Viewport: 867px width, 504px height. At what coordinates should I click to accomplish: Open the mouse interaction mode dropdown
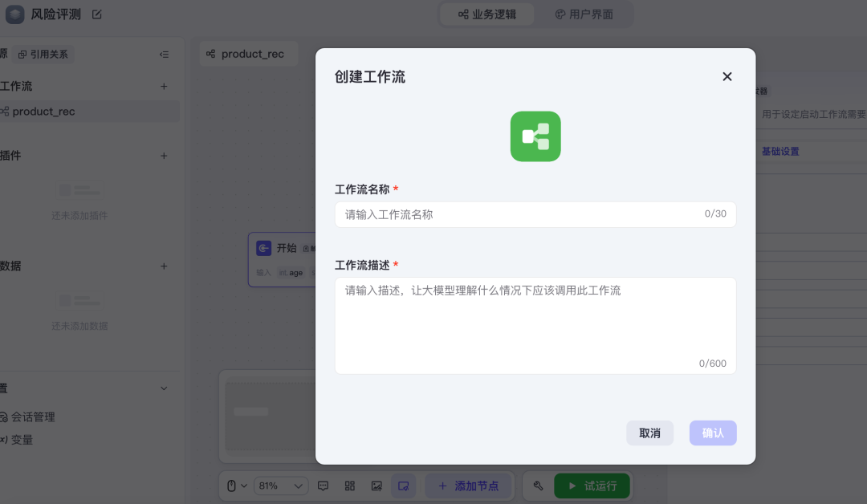pyautogui.click(x=237, y=486)
